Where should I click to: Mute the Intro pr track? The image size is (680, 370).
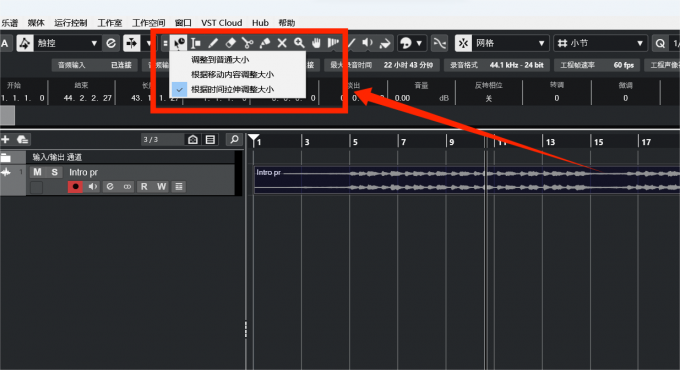coord(37,172)
